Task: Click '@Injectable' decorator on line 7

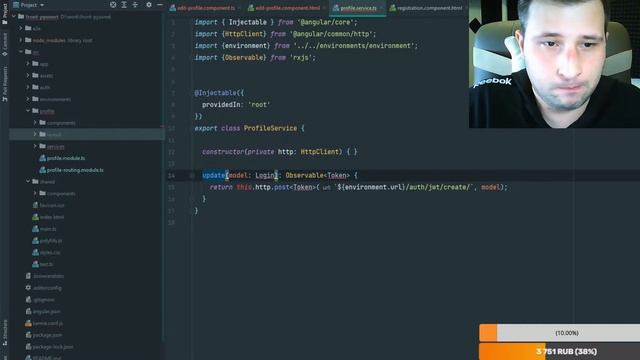Action: (x=215, y=93)
